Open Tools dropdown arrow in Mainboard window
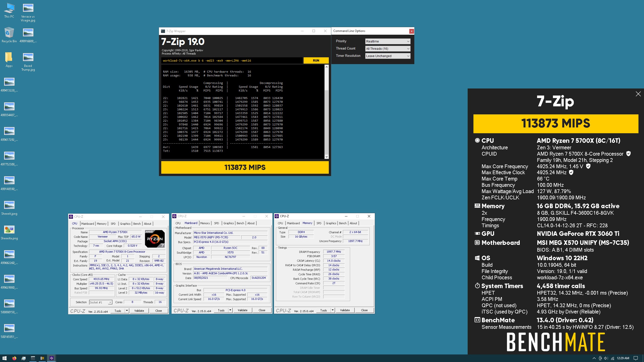Image resolution: width=644 pixels, height=362 pixels. 230,310
